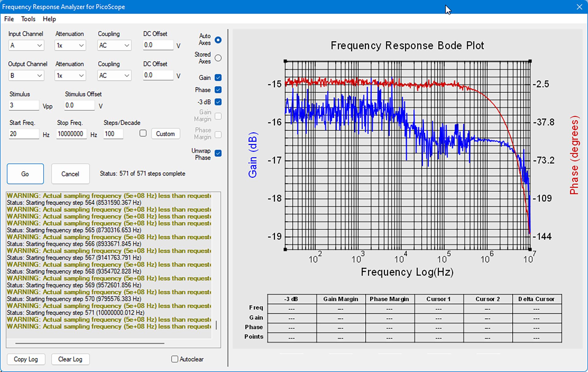Click the Delta Cursor column header
This screenshot has width=588, height=372.
[x=537, y=299]
